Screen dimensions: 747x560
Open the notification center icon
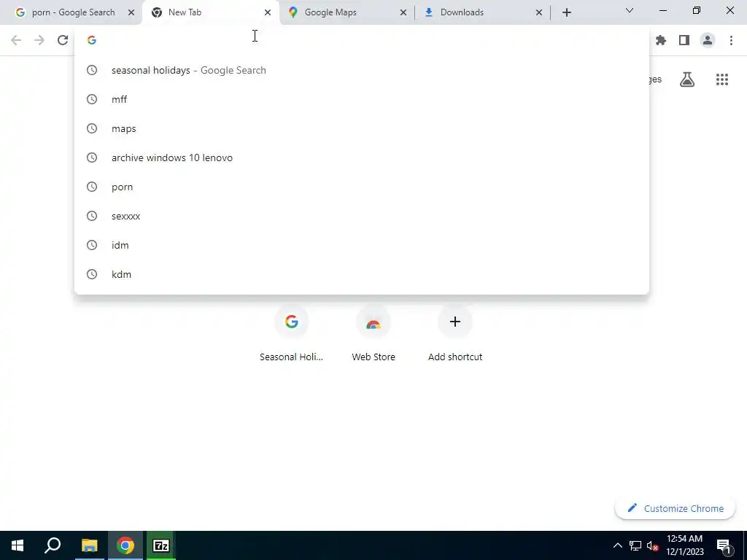tap(723, 545)
